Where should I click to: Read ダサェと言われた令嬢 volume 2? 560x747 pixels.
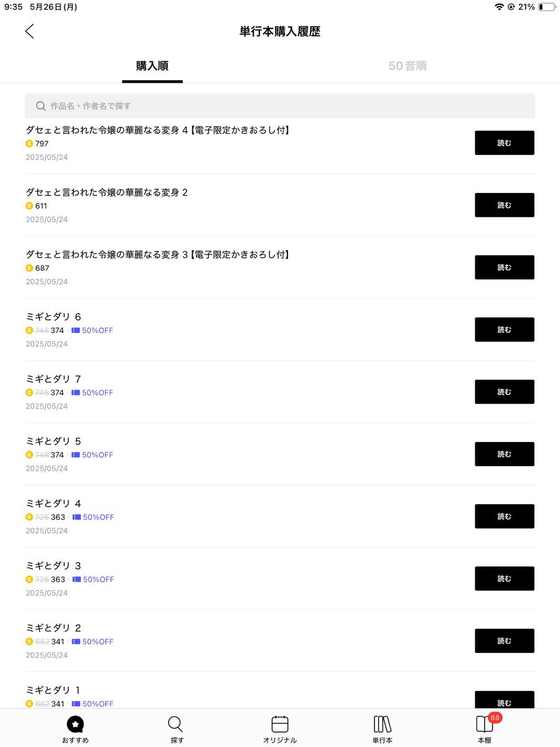point(505,205)
